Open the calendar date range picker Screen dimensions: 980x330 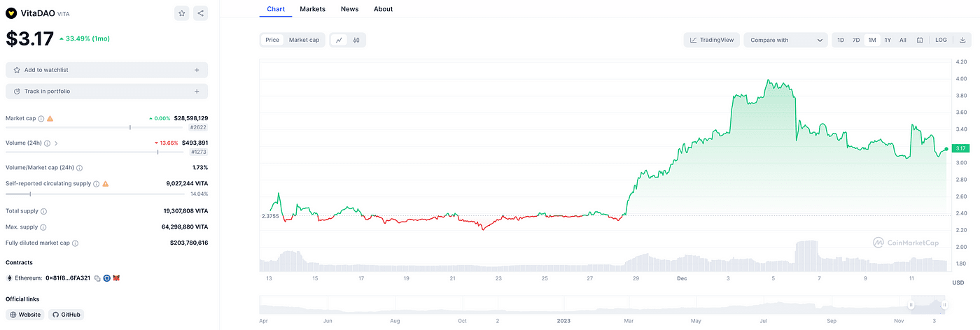(920, 40)
